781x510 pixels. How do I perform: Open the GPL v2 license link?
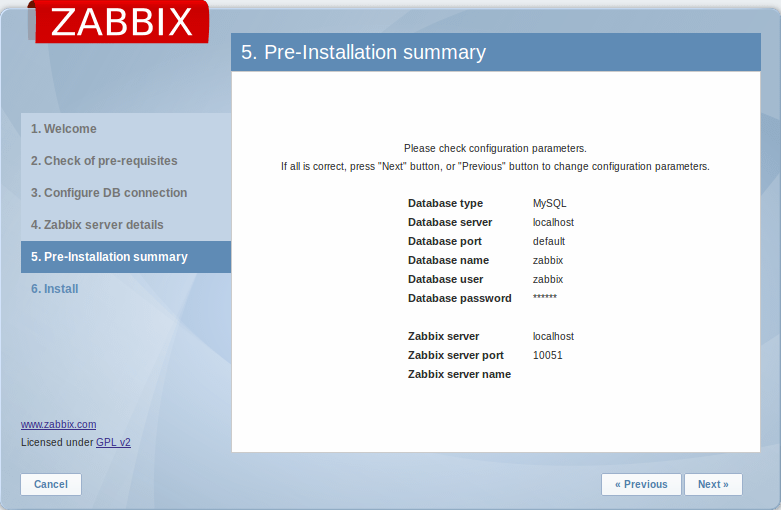coord(113,442)
